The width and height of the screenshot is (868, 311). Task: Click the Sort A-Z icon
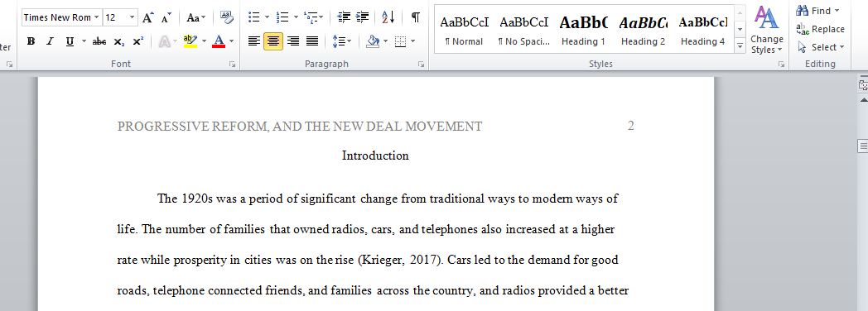388,17
